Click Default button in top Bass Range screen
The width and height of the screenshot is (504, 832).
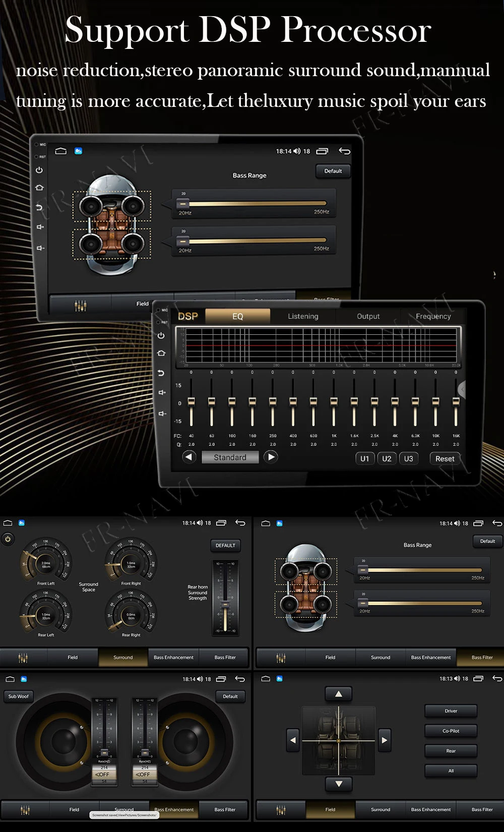(333, 171)
